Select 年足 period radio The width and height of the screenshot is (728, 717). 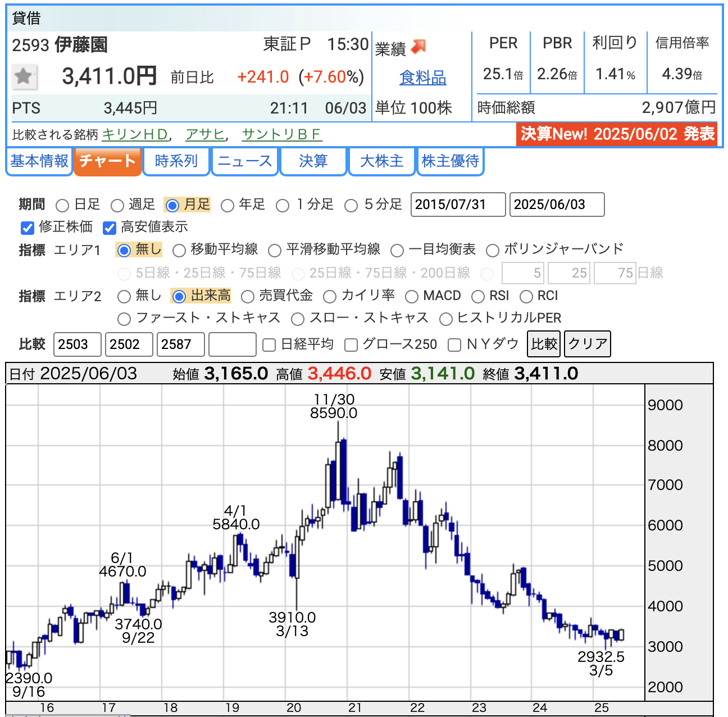(x=228, y=205)
